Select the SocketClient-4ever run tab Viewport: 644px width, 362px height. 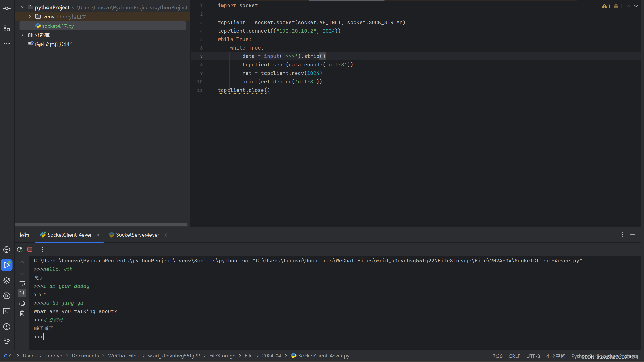(x=69, y=235)
